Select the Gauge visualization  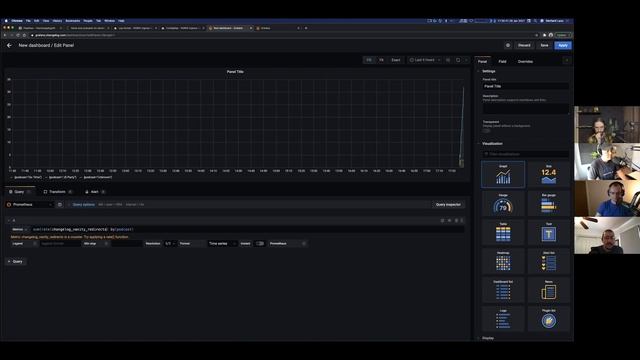(x=503, y=203)
